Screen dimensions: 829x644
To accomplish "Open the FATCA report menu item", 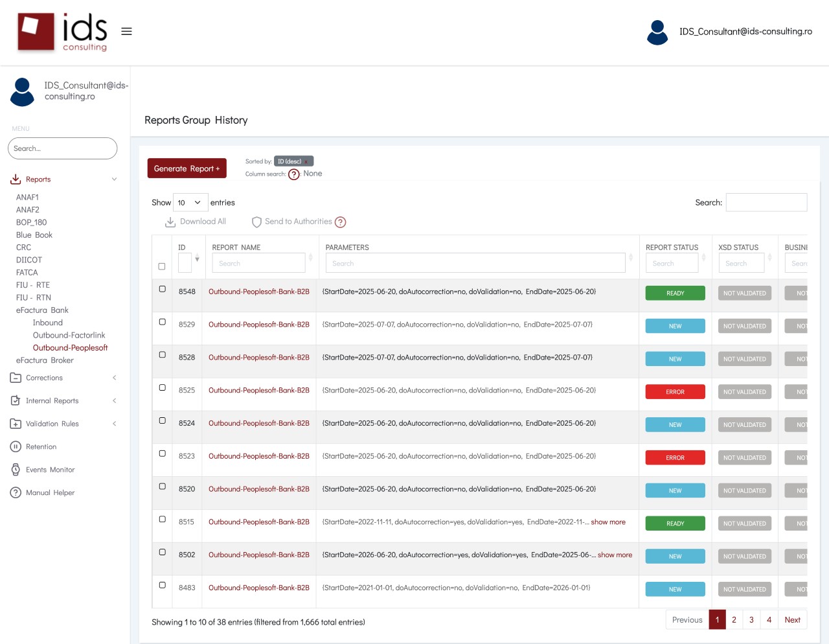I will [x=27, y=273].
